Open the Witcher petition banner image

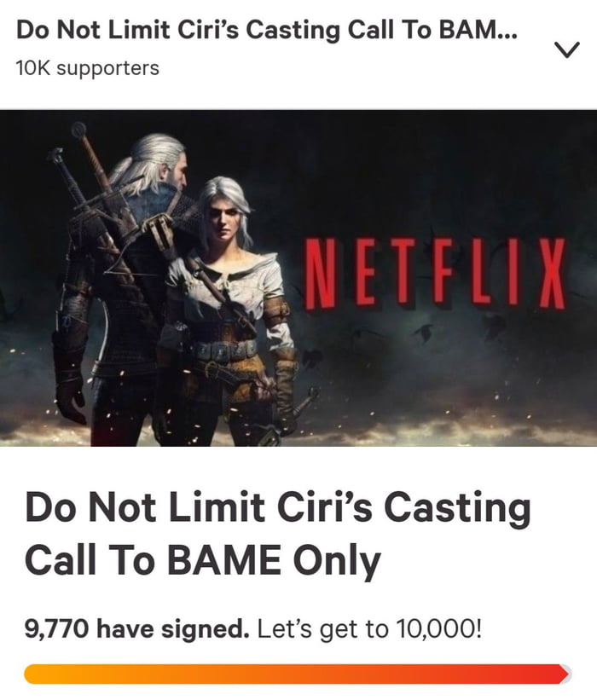(298, 277)
